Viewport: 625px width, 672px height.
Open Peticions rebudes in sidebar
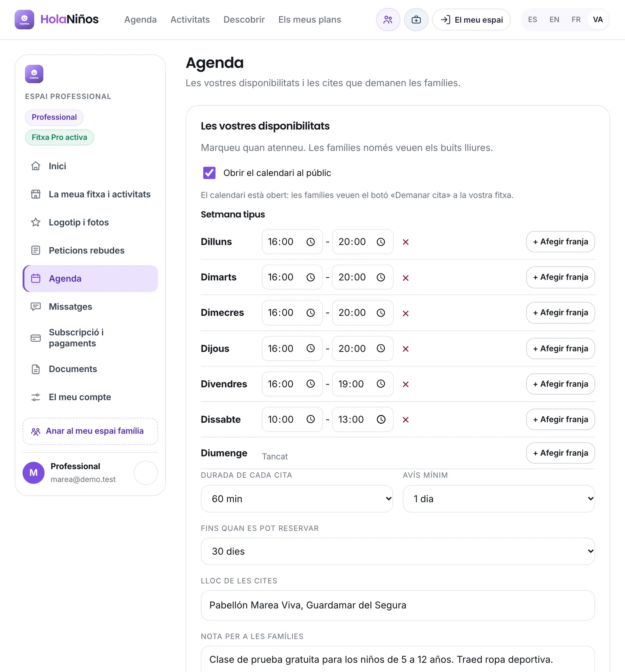point(90,251)
